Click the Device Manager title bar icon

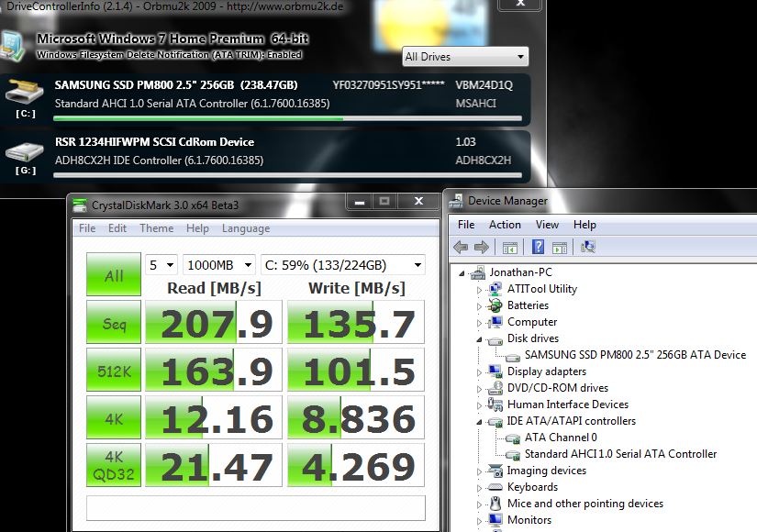456,201
